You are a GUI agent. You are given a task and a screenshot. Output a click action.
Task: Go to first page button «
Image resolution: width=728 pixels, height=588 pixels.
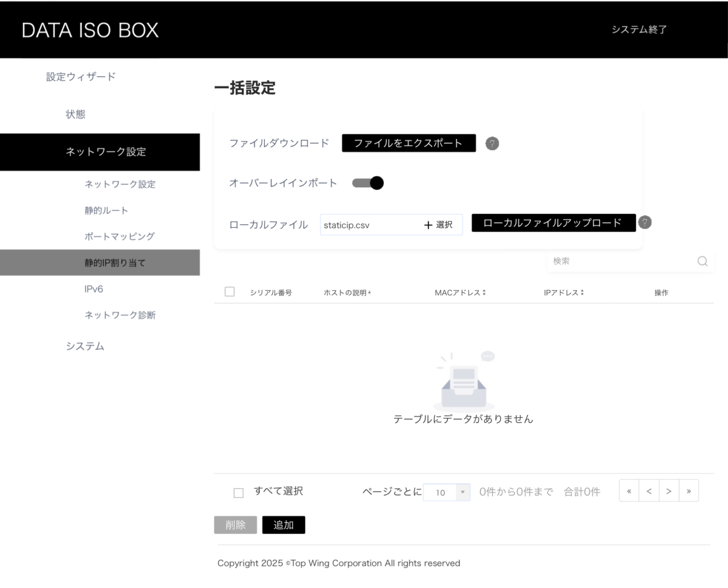tap(629, 491)
